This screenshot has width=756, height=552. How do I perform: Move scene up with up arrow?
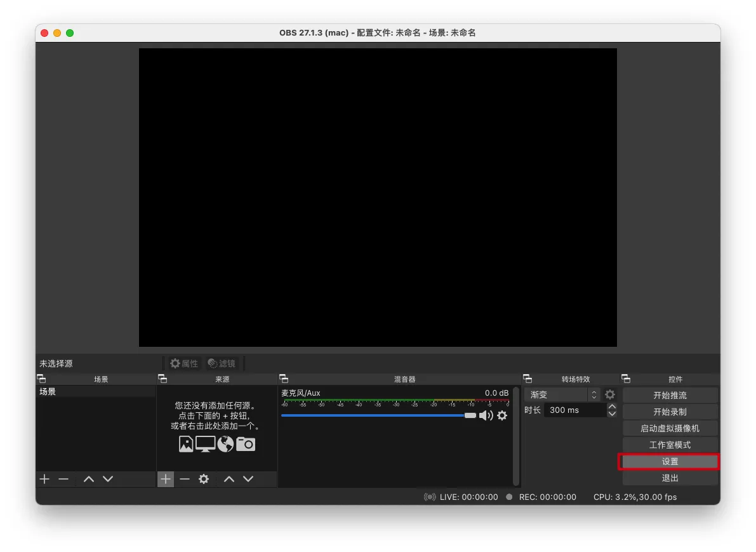point(89,479)
